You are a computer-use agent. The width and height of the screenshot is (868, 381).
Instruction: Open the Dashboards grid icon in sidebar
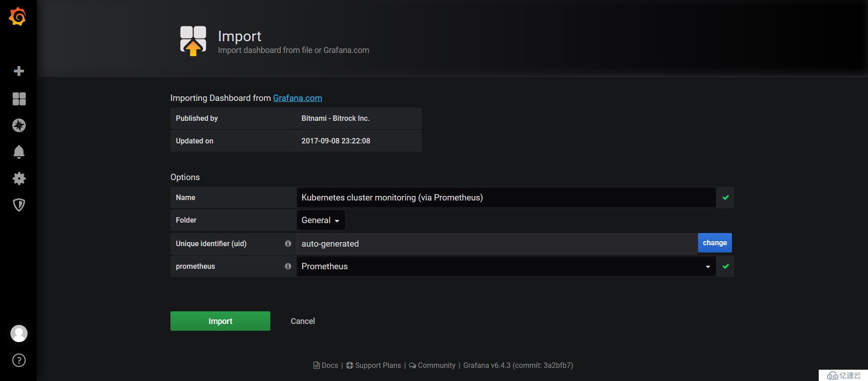[19, 99]
